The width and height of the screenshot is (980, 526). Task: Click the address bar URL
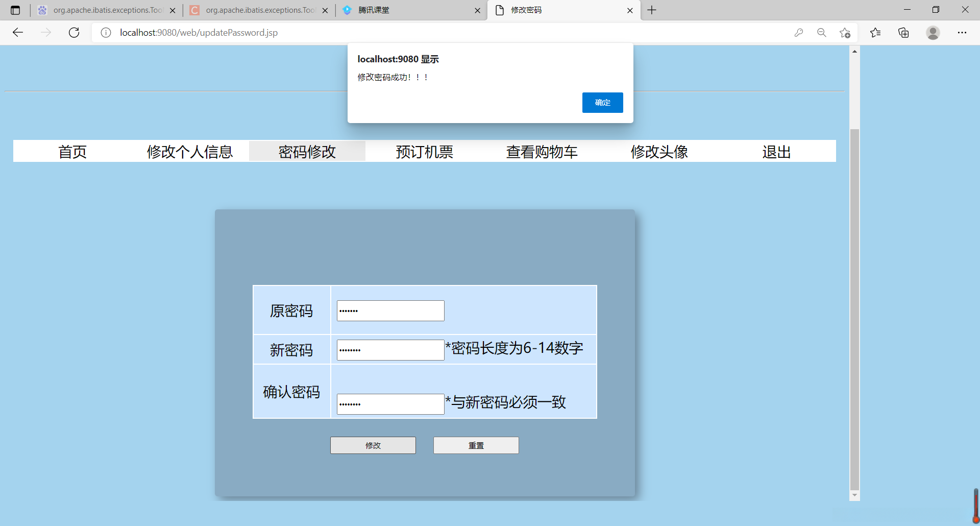click(x=199, y=33)
